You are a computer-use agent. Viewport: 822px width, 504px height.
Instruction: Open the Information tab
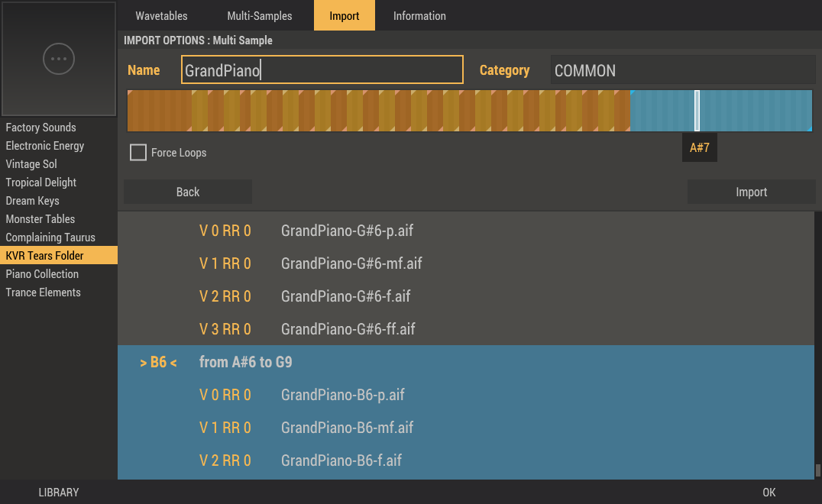coord(419,16)
